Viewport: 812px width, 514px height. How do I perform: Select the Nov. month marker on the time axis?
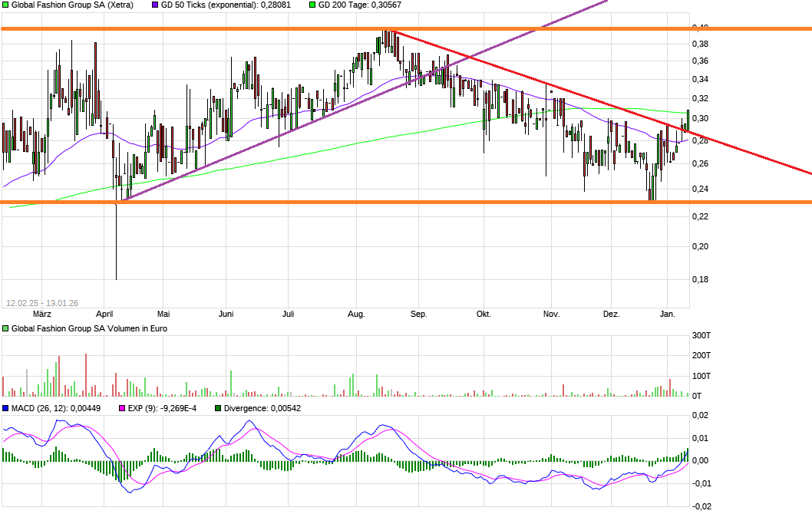tap(551, 314)
